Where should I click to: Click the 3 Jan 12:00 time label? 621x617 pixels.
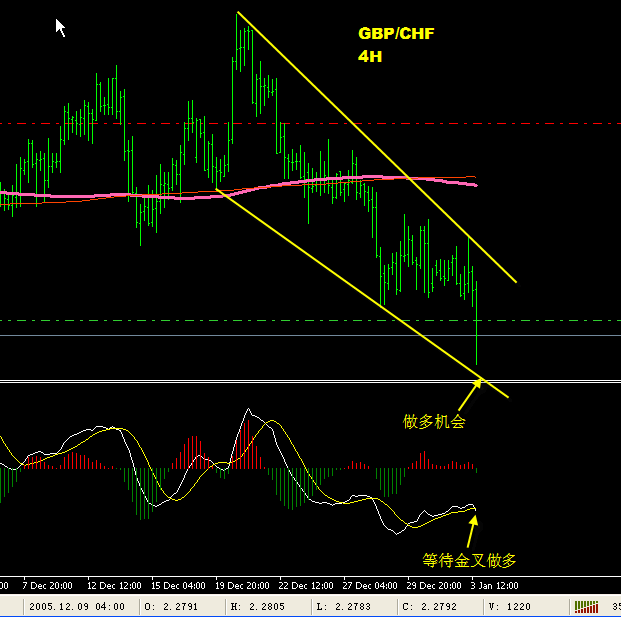[494, 585]
